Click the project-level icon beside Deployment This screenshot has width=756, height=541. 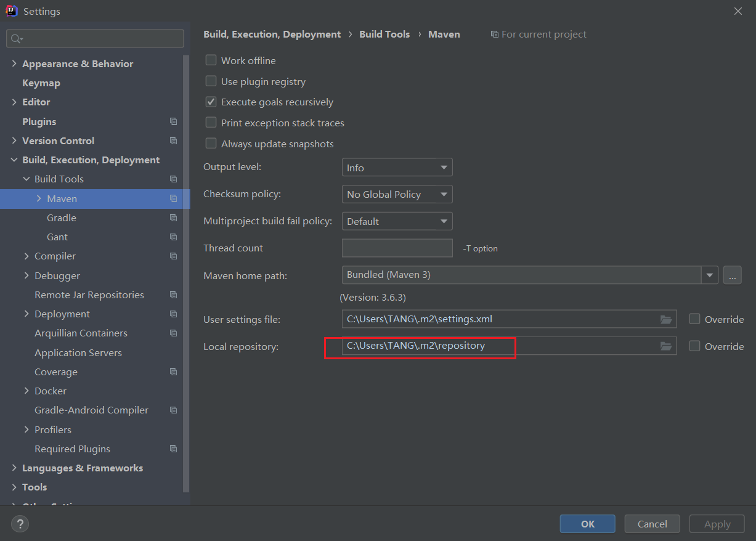(174, 314)
